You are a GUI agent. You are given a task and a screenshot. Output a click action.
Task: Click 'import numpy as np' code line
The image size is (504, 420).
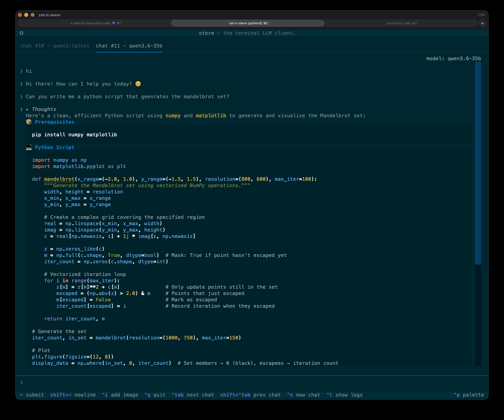pos(59,160)
